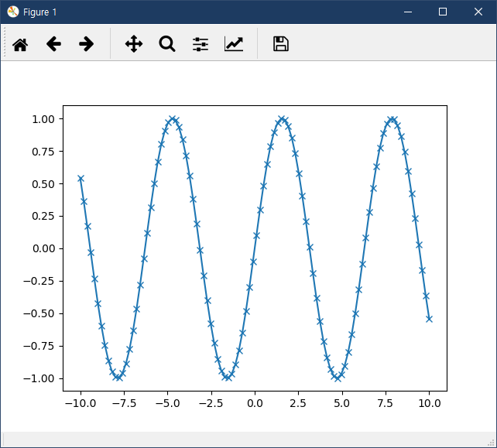Click the y-axis label 1.00
Screen dimensions: 497x448
(x=43, y=119)
